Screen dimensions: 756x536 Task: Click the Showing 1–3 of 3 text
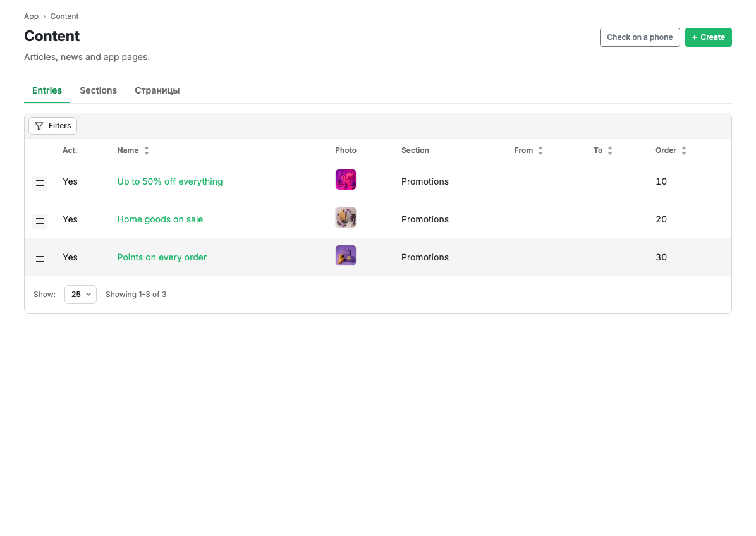[x=136, y=295]
